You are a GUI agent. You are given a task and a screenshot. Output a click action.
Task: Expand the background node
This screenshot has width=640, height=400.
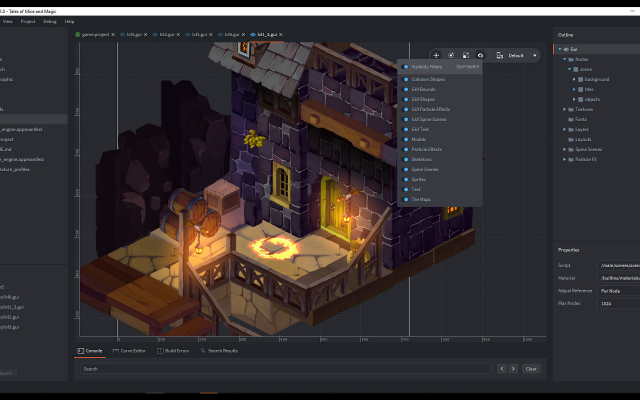click(x=574, y=79)
